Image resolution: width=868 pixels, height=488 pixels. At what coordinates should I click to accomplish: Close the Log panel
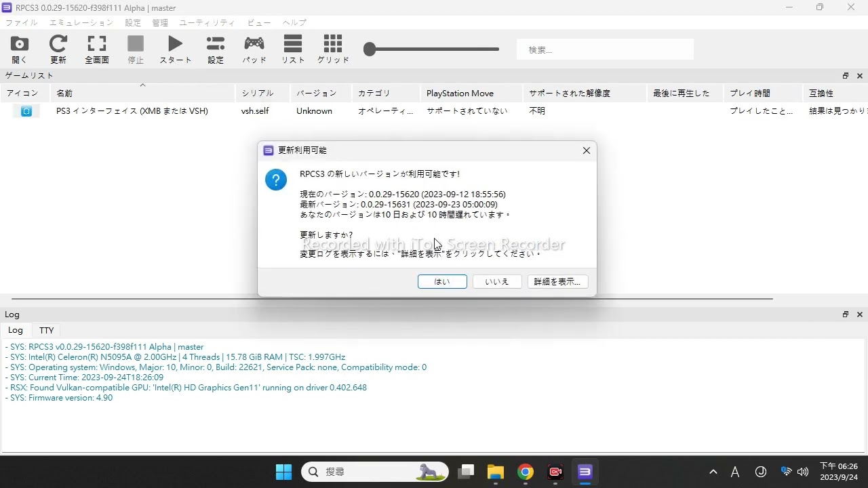(860, 314)
